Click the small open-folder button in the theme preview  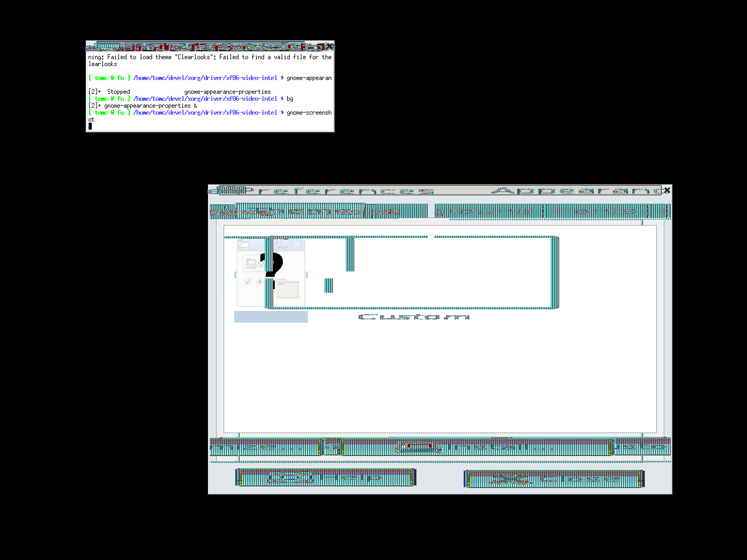pos(251,263)
